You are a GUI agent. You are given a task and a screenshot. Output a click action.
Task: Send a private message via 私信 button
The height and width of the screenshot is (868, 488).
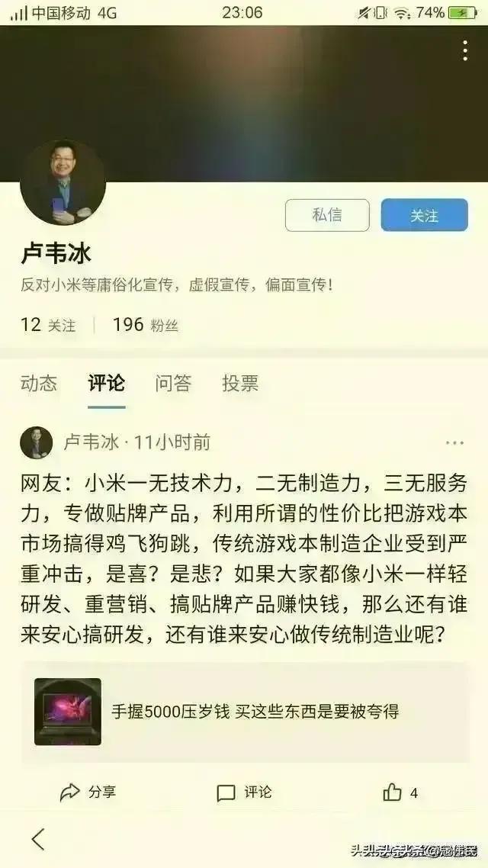[327, 215]
